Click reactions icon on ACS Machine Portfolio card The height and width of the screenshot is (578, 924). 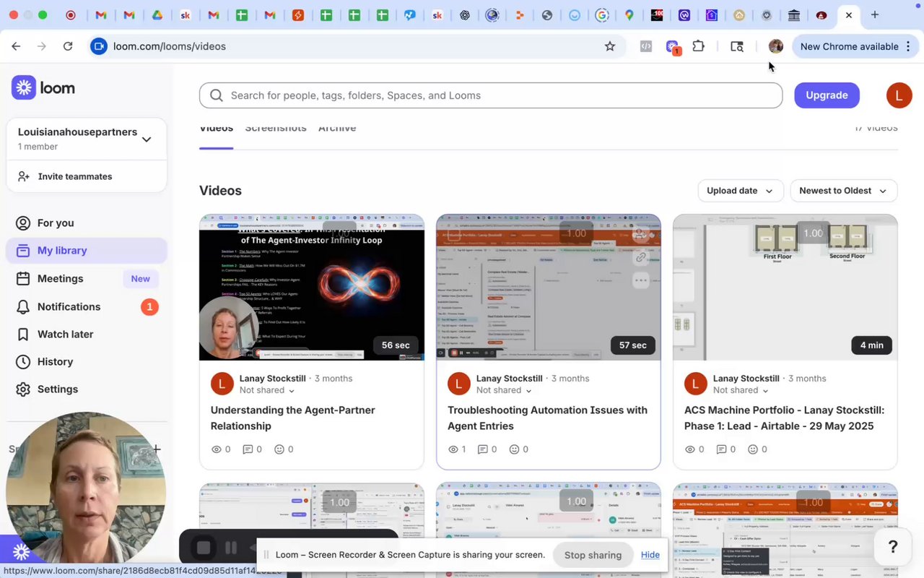tap(753, 449)
